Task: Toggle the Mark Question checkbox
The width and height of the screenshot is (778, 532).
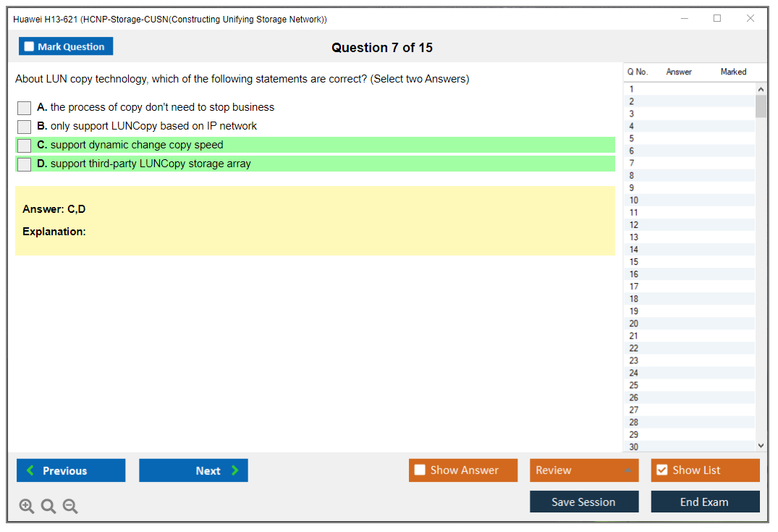Action: pos(29,47)
